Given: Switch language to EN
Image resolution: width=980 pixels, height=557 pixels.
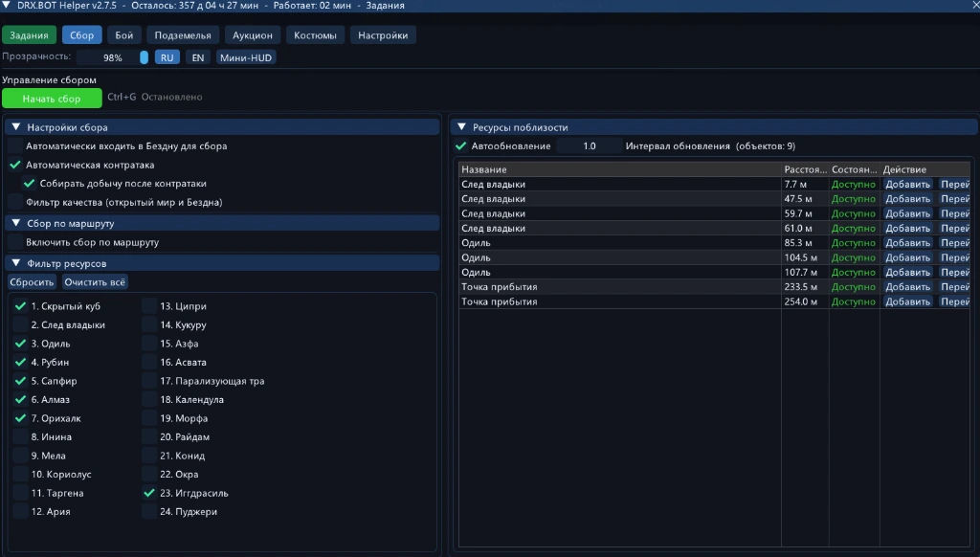Looking at the screenshot, I should [197, 57].
